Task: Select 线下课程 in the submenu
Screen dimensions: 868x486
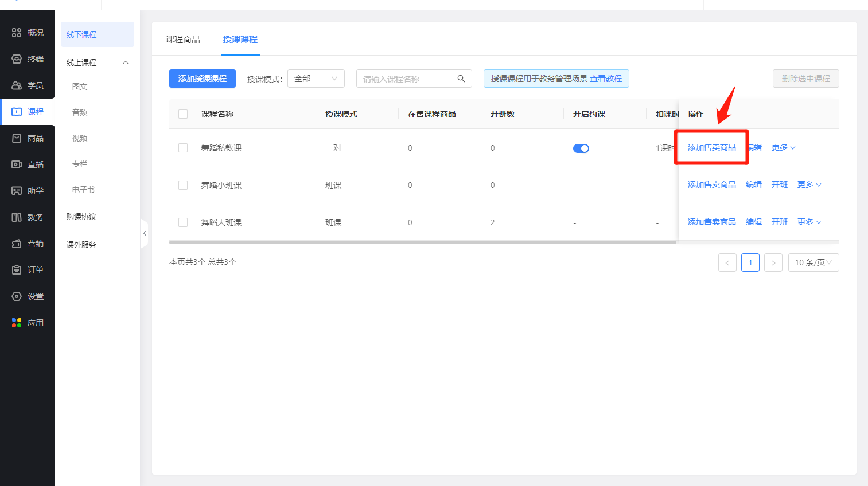Action: coord(98,34)
